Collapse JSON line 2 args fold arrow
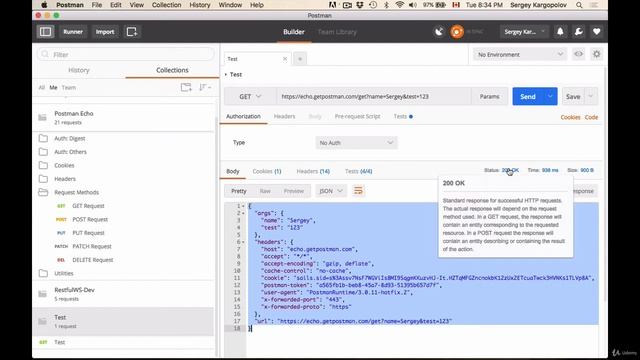The image size is (640, 360). 243,213
